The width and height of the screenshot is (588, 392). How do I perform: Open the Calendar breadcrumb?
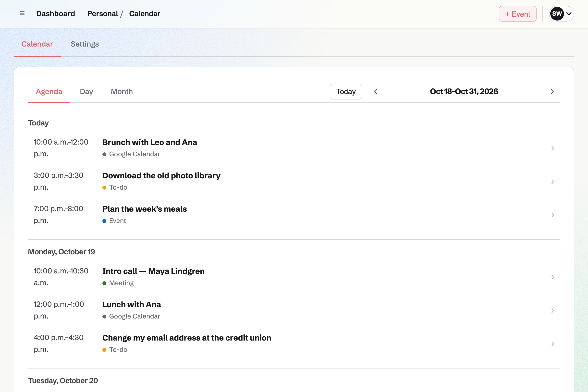145,13
